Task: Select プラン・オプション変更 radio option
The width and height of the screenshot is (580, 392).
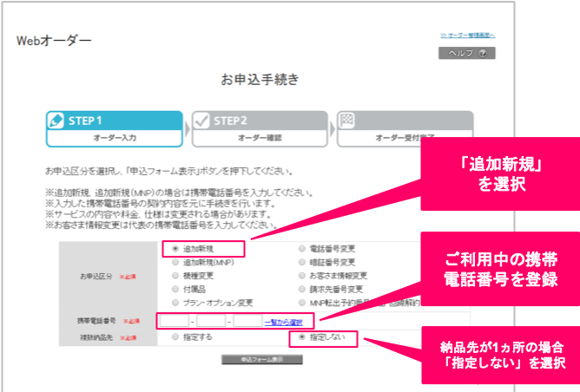Action: tap(175, 303)
